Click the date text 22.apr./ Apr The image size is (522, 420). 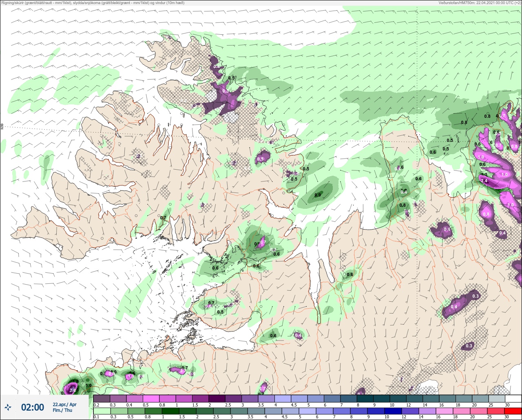pyautogui.click(x=64, y=405)
